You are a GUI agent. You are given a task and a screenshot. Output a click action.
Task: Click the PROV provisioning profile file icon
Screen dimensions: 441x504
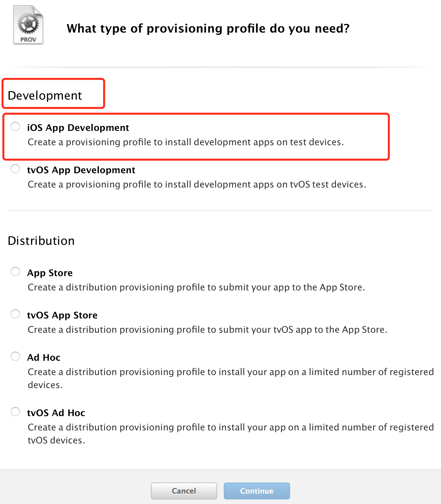pyautogui.click(x=28, y=25)
